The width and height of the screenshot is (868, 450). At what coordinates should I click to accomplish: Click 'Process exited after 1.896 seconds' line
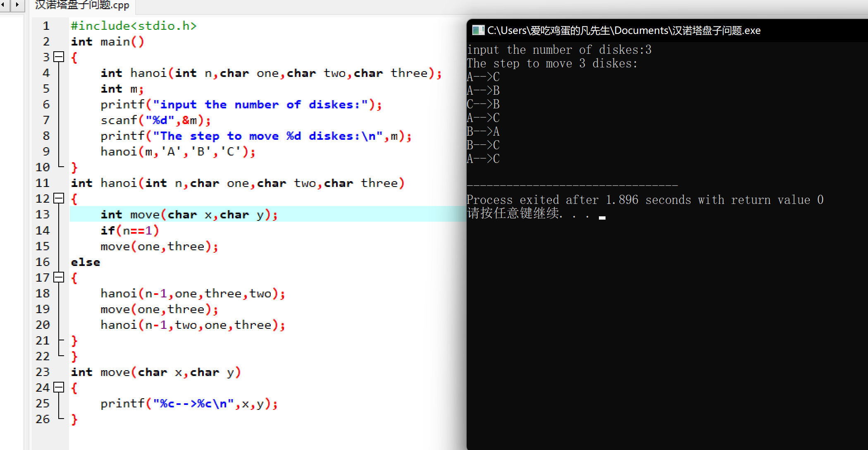645,200
